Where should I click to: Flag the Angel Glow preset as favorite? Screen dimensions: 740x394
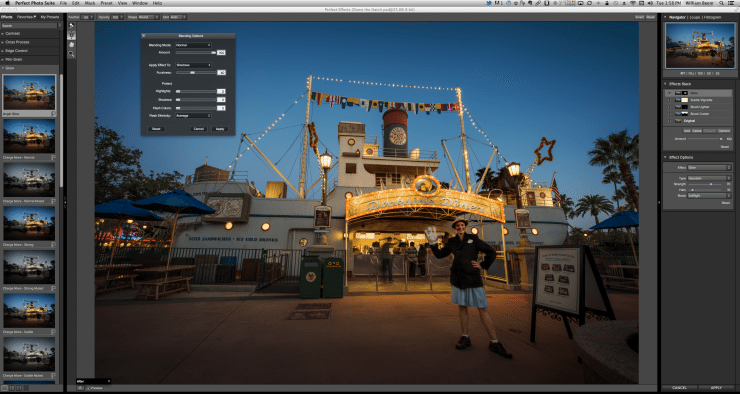[x=53, y=114]
